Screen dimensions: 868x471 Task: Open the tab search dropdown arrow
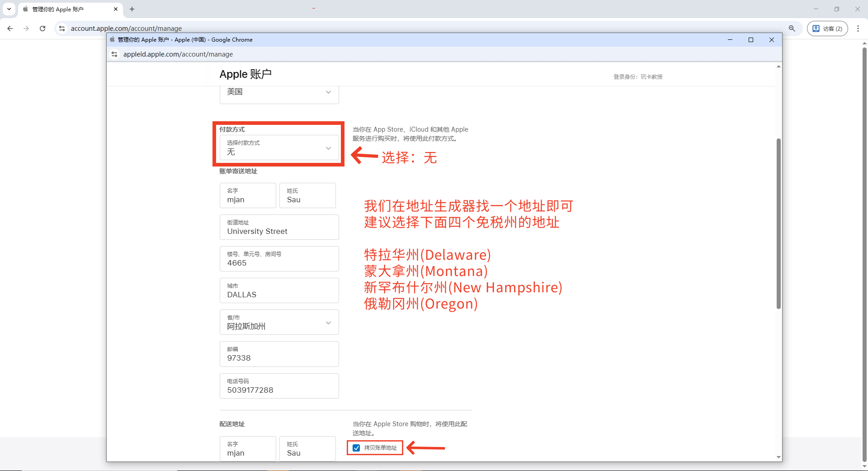tap(9, 9)
